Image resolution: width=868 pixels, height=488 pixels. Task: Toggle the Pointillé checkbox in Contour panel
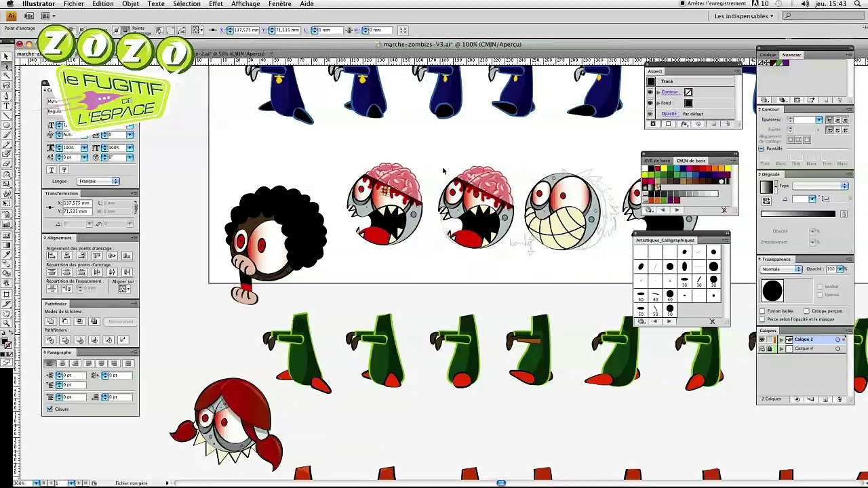pos(761,148)
